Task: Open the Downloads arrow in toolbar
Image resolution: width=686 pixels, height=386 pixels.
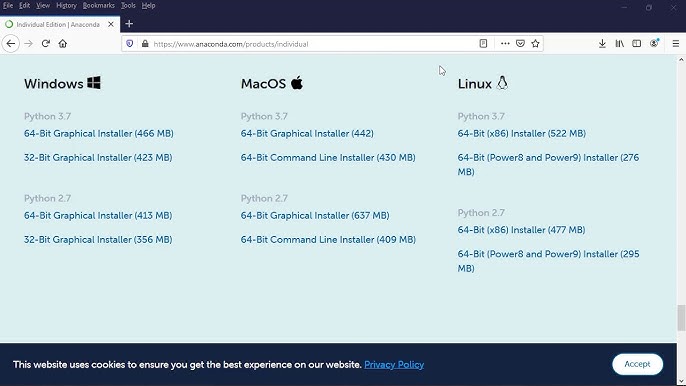Action: click(602, 44)
